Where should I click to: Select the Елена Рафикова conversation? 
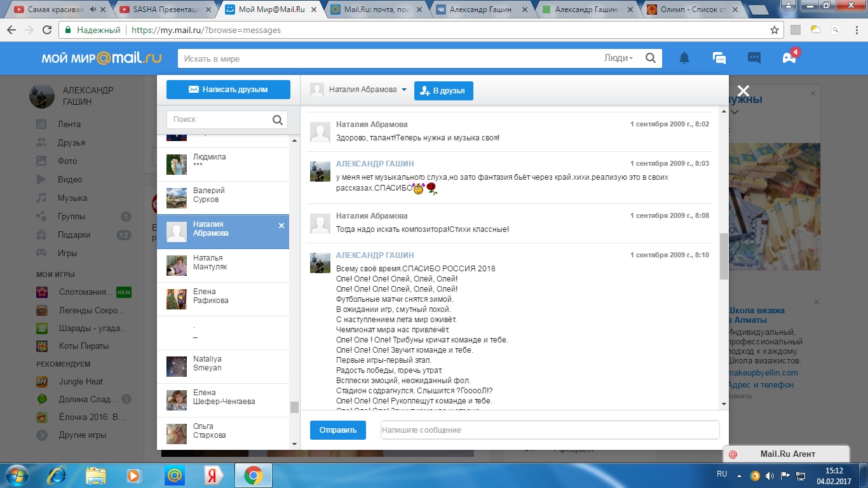click(x=223, y=299)
